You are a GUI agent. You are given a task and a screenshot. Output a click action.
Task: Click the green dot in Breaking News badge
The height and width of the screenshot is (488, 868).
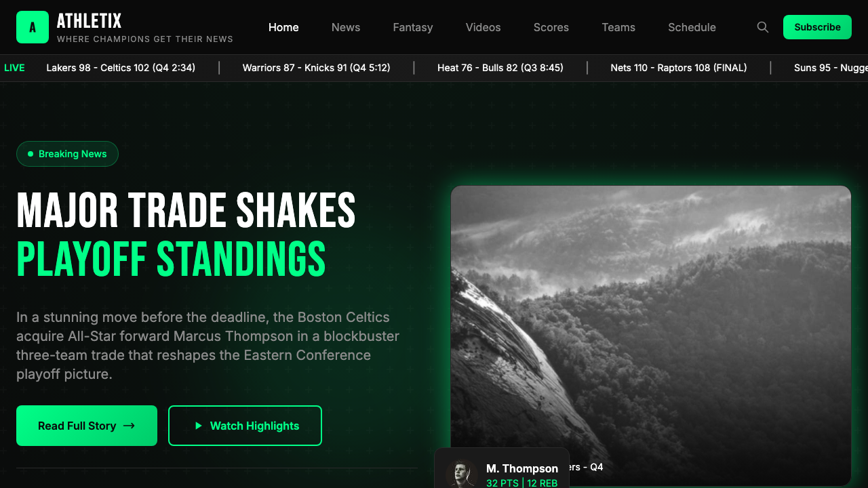click(31, 154)
